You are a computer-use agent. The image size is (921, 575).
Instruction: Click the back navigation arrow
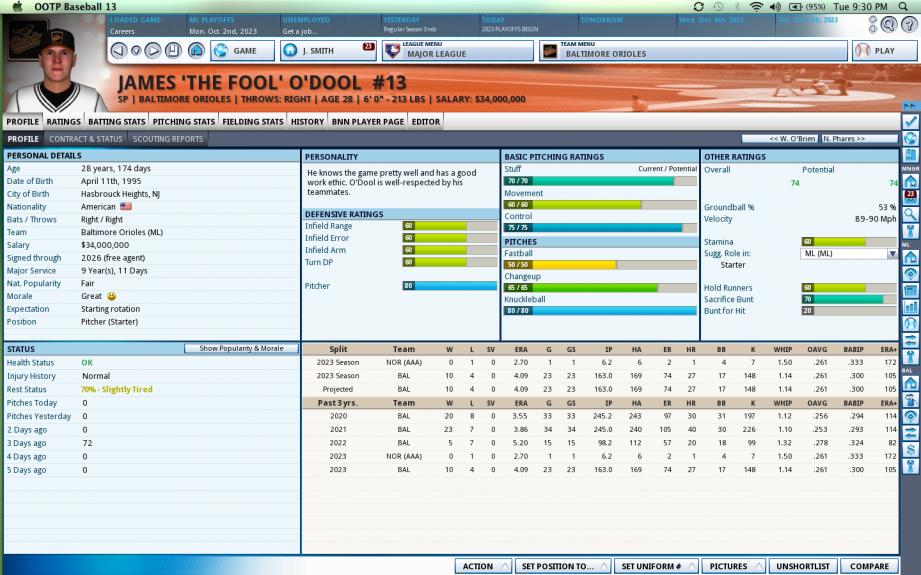tap(118, 50)
